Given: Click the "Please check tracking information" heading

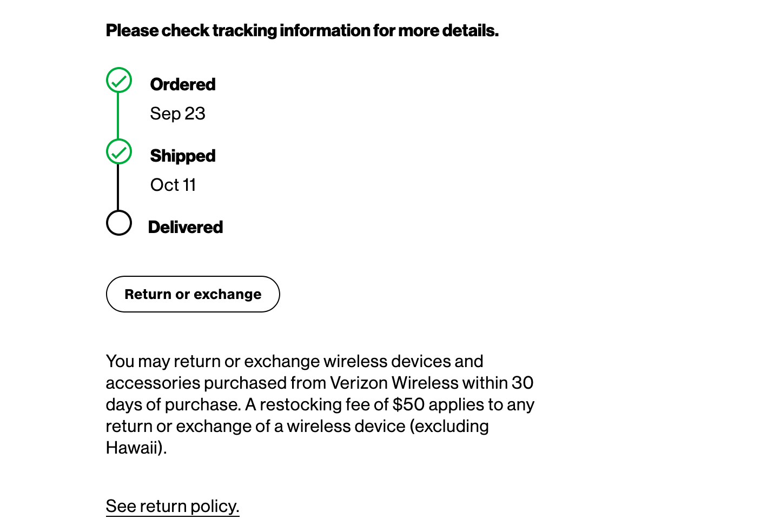Looking at the screenshot, I should click(302, 31).
